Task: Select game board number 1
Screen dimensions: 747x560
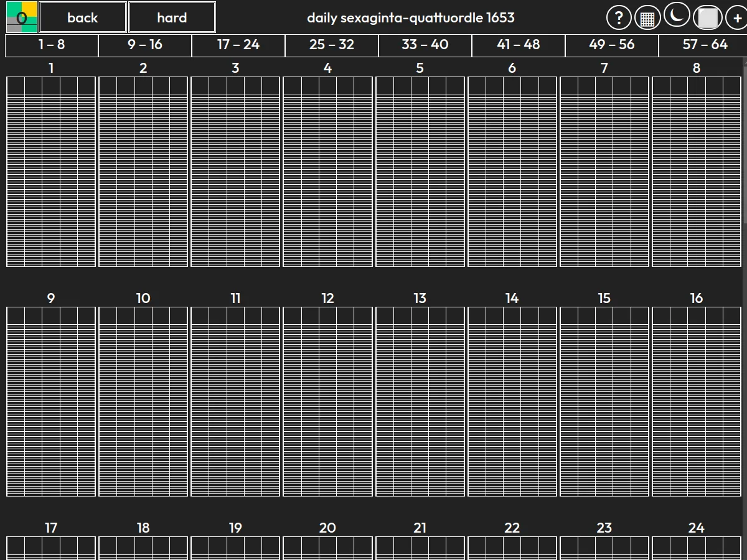Action: tap(51, 172)
